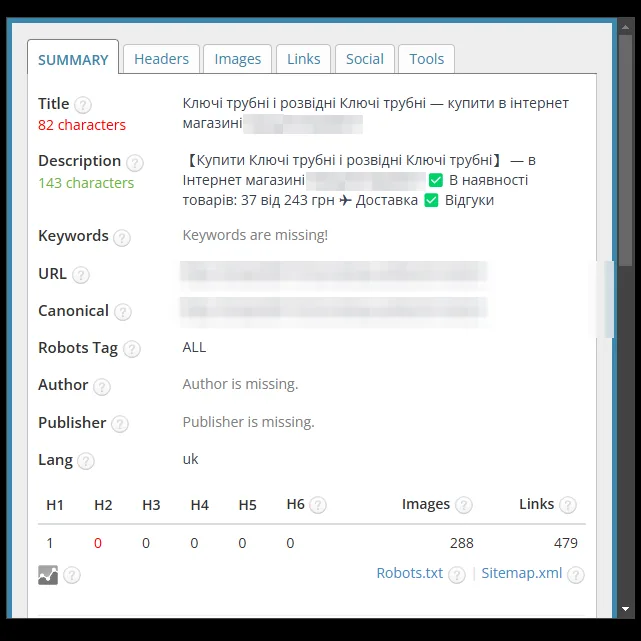
Task: Click the Images count 288
Action: pos(462,543)
